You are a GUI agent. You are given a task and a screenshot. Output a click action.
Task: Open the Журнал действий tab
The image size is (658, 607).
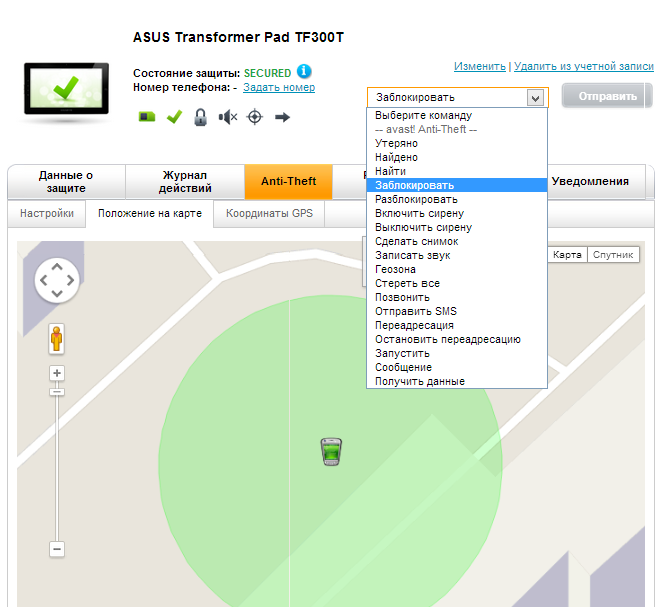pos(185,181)
